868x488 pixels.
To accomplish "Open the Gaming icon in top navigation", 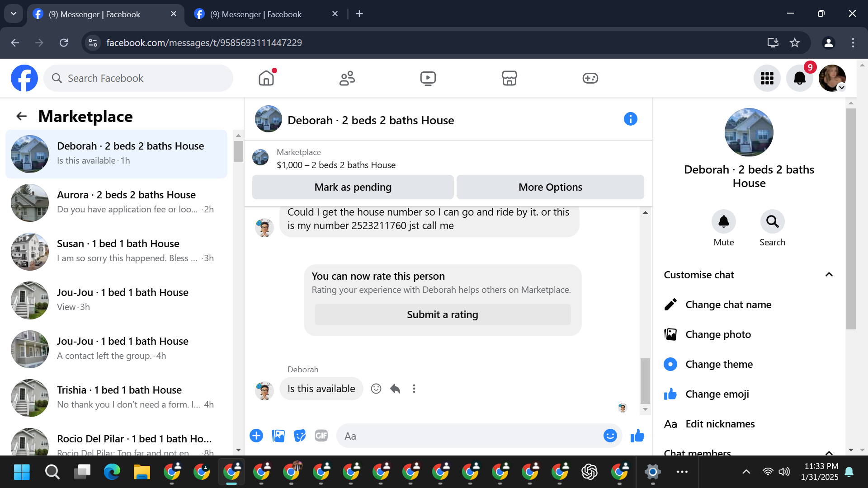I will pyautogui.click(x=590, y=78).
